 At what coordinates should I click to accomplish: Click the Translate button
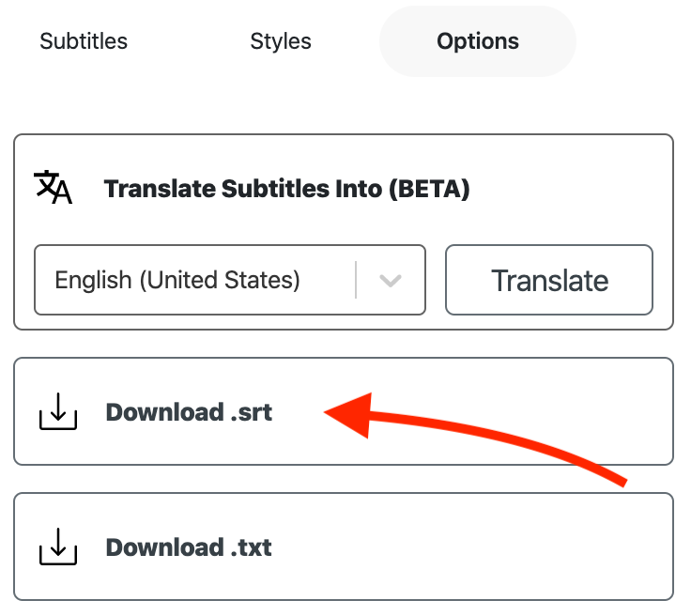pyautogui.click(x=549, y=280)
